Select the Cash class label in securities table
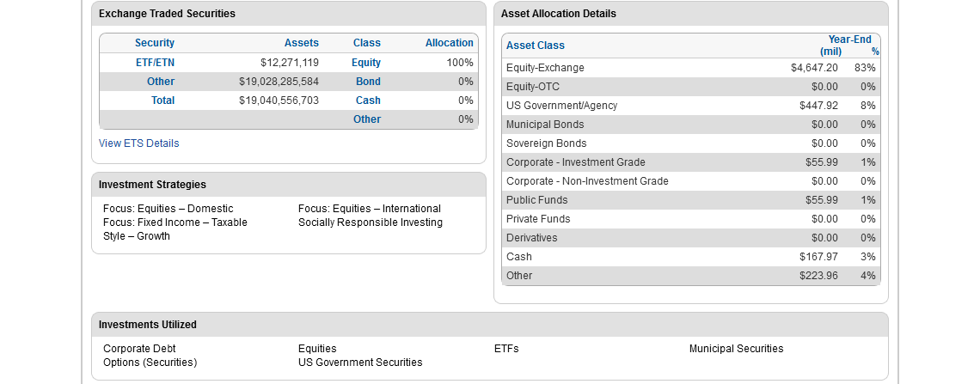Image resolution: width=980 pixels, height=384 pixels. click(x=368, y=101)
